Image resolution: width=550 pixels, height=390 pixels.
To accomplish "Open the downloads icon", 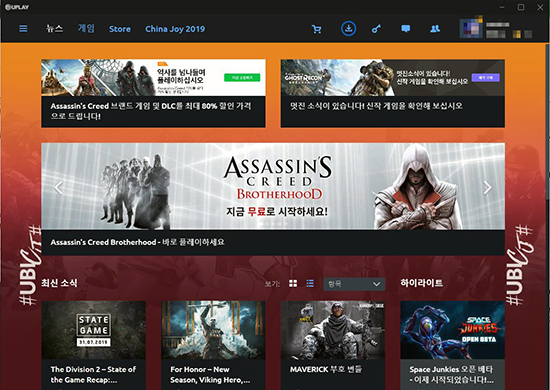I will 348,28.
